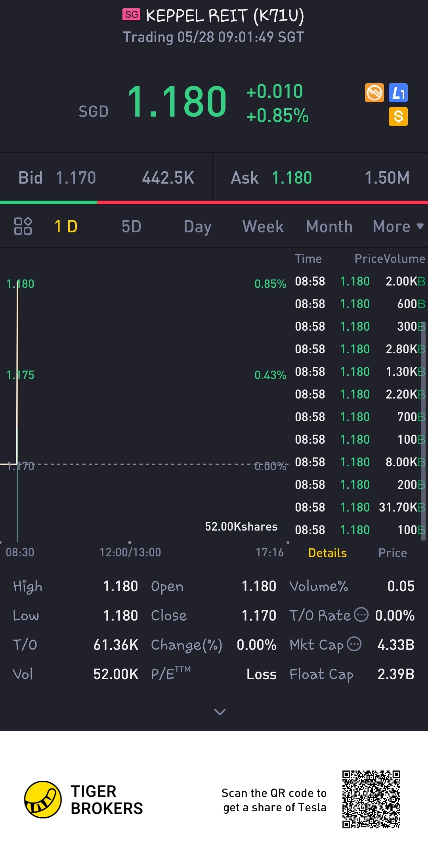Switch to the Week chart tab
This screenshot has height=868, width=428.
coord(263,226)
